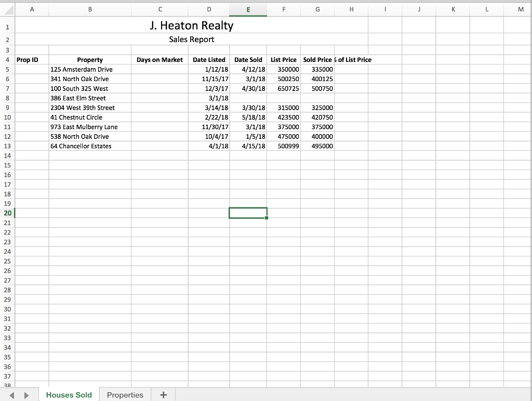Click the Sales Report subtitle cell
This screenshot has height=401, width=532.
(191, 40)
